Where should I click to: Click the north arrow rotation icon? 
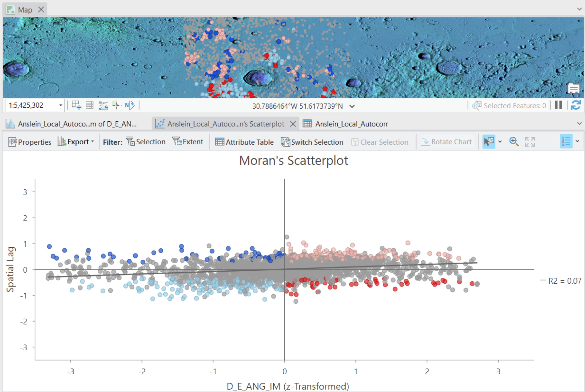pyautogui.click(x=130, y=105)
